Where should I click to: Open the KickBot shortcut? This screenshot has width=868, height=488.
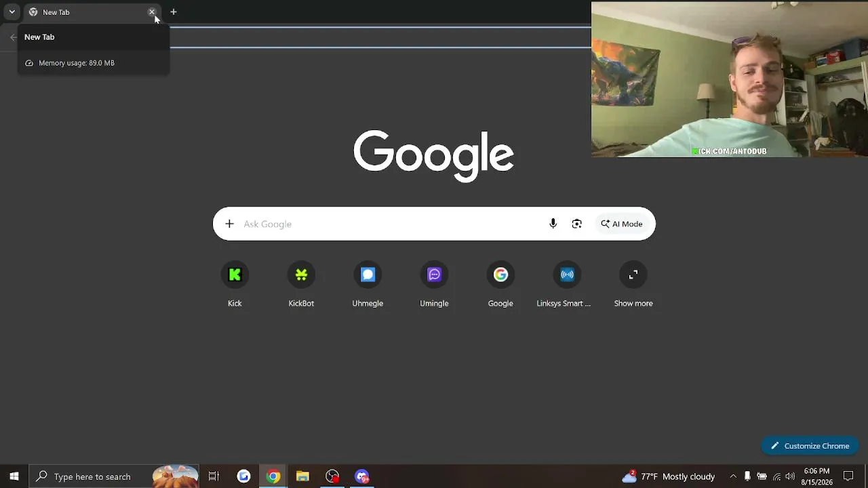coord(301,285)
